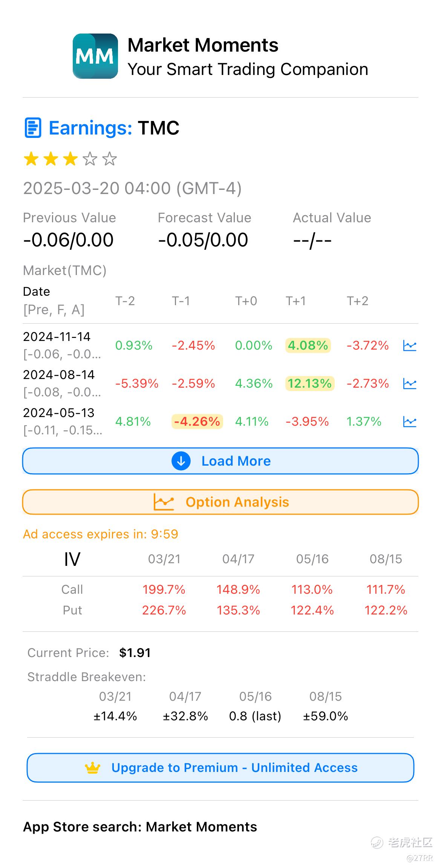Expand the truncated 2024-08-14 earnings values
This screenshot has width=441, height=868.
(62, 392)
